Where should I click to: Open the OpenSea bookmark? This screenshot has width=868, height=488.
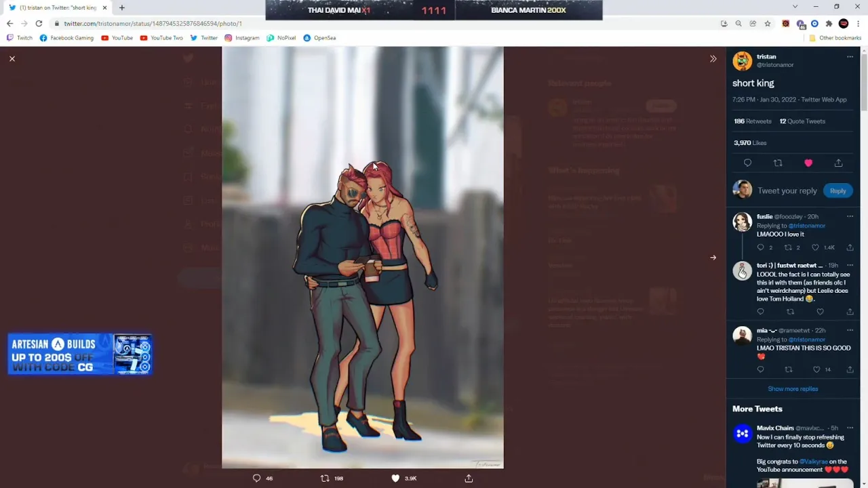pyautogui.click(x=319, y=38)
